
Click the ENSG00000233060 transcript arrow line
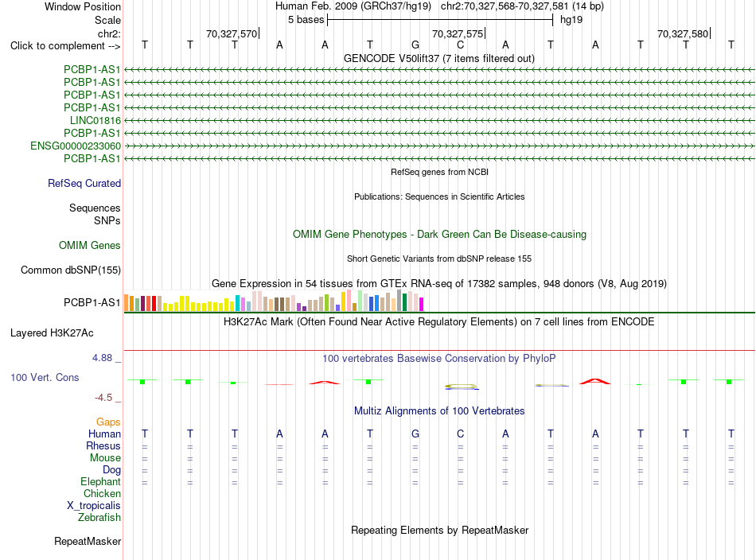[439, 146]
